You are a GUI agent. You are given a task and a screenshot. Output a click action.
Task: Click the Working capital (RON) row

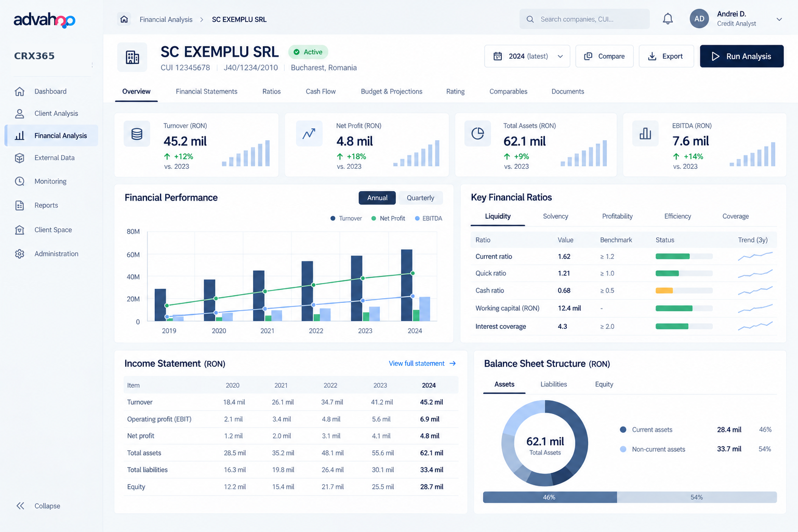coord(623,309)
